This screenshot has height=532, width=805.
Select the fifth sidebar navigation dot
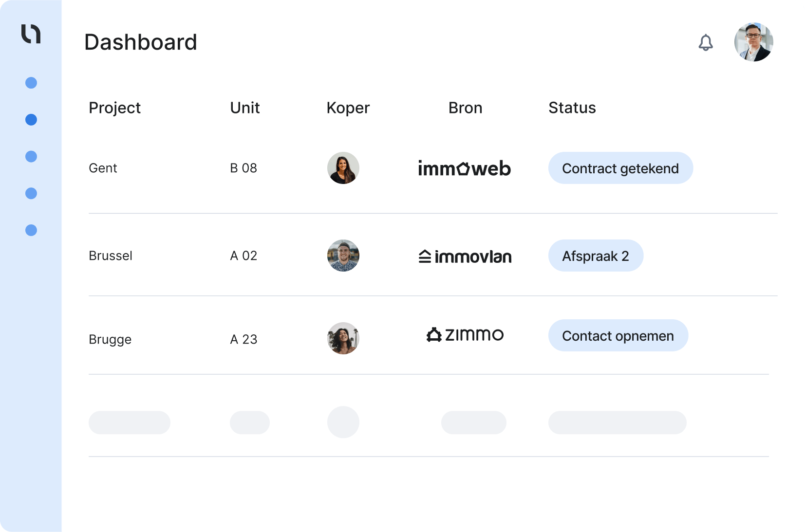pyautogui.click(x=31, y=230)
